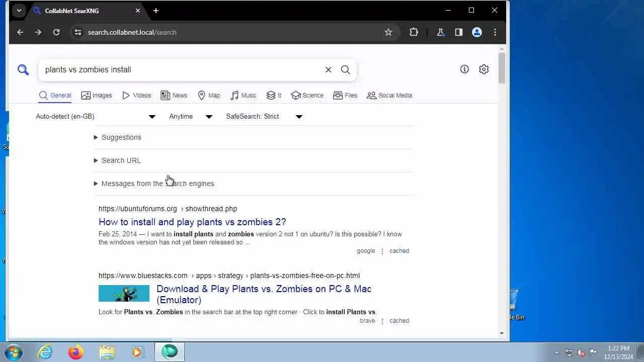Open the Map category tab
This screenshot has width=644, height=362.
point(209,96)
